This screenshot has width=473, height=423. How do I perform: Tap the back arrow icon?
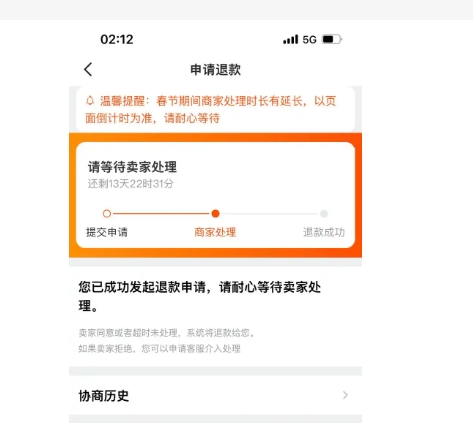pos(88,69)
